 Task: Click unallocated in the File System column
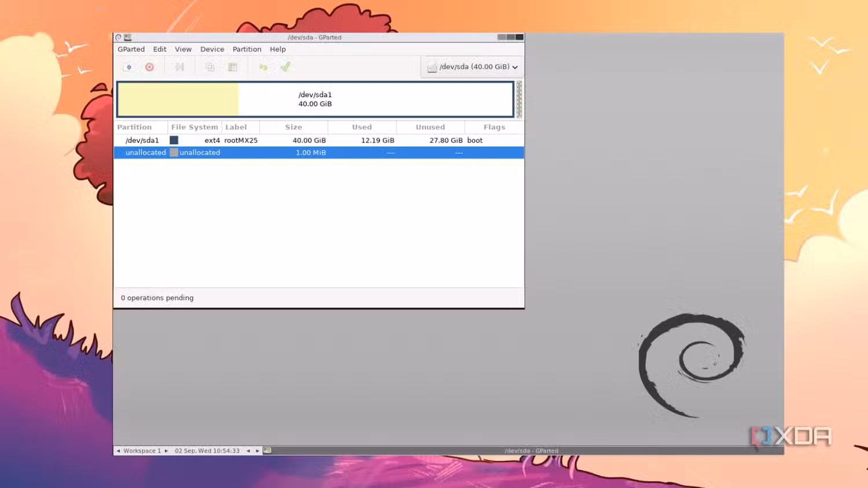click(200, 153)
